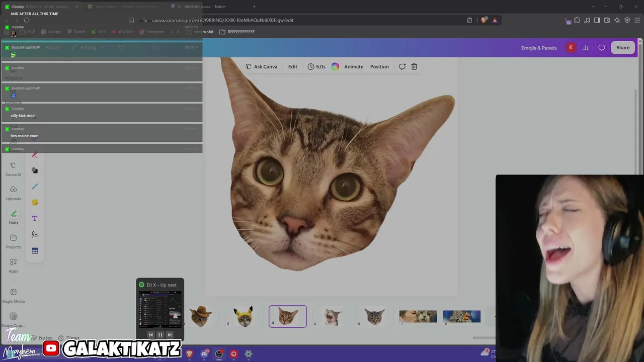Open the Twitch bookmark
Image resolution: width=644 pixels, height=362 pixels.
76,32
